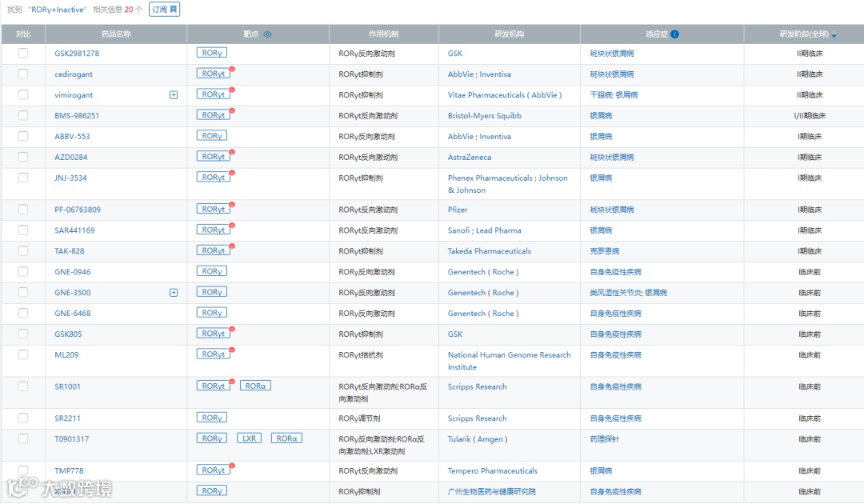The height and width of the screenshot is (504, 864).
Task: Click the RORα tag in SR1001 row
Action: coord(256,386)
